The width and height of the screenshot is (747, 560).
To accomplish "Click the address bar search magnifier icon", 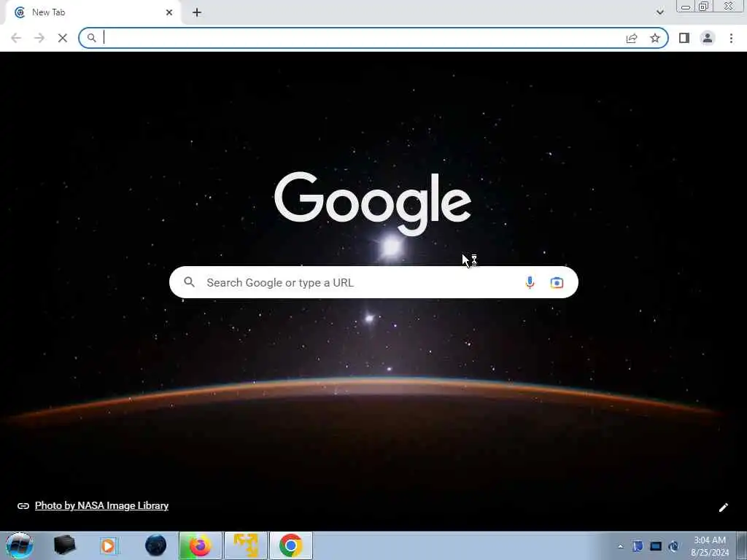I will (x=91, y=38).
